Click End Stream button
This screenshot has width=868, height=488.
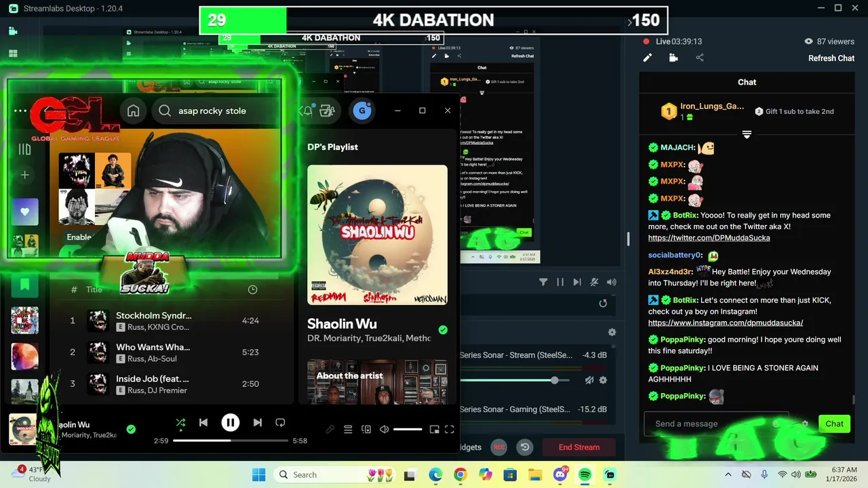click(x=579, y=447)
